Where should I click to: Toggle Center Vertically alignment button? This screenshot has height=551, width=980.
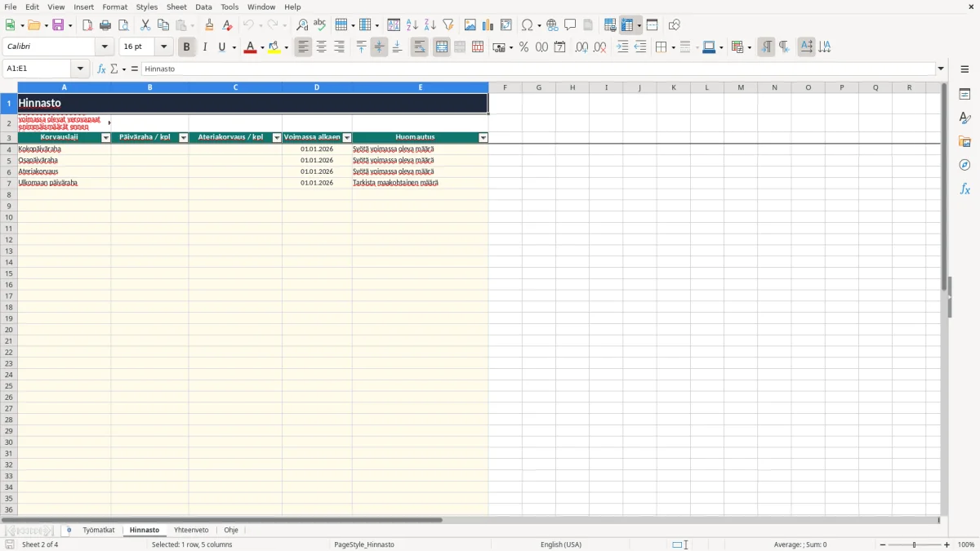tap(379, 47)
